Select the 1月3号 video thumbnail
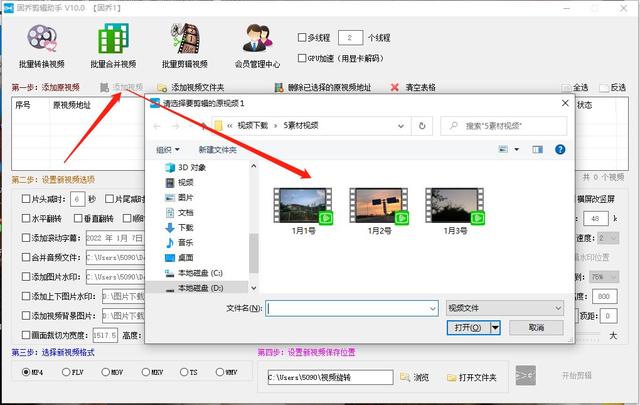 coord(455,205)
